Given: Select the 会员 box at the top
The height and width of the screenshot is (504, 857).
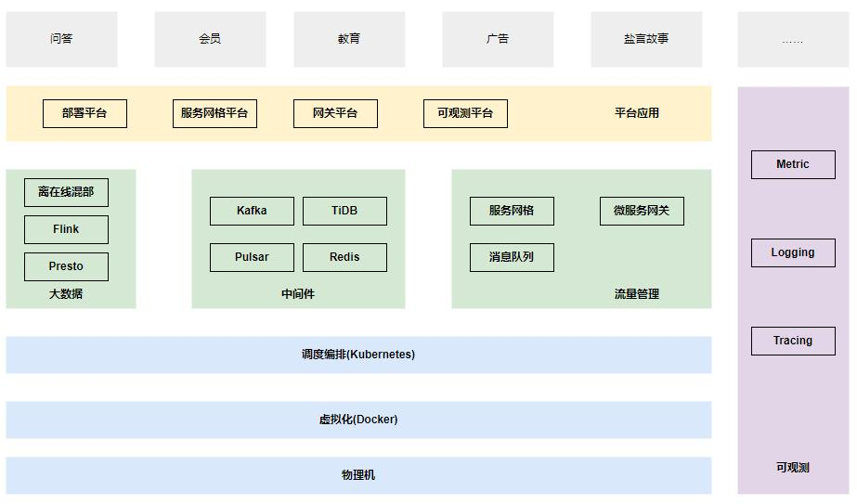Looking at the screenshot, I should [x=211, y=39].
